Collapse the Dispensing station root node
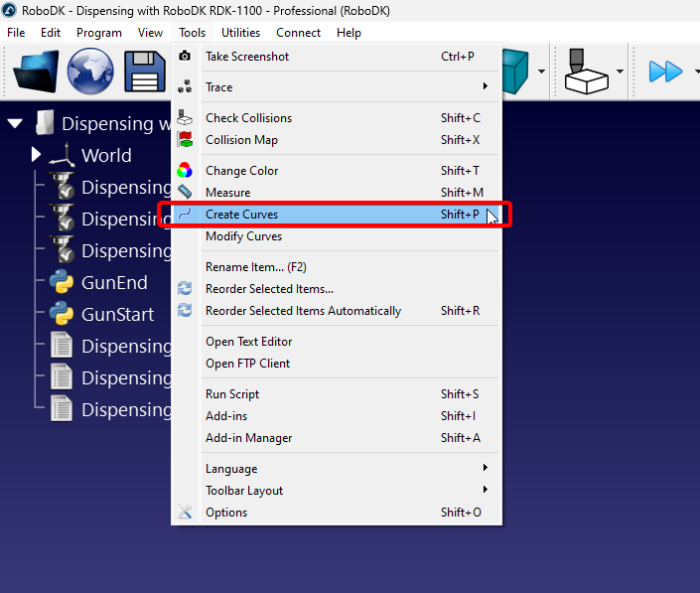 click(15, 124)
